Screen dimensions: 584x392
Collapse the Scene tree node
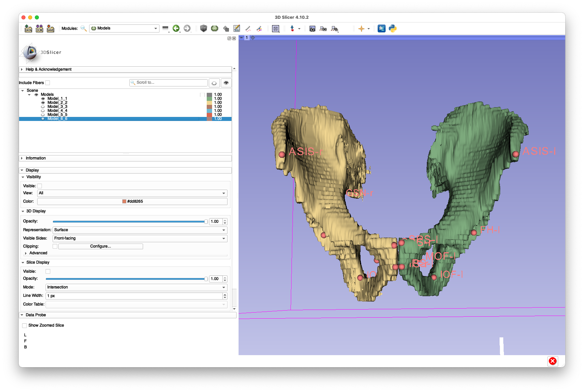click(22, 90)
